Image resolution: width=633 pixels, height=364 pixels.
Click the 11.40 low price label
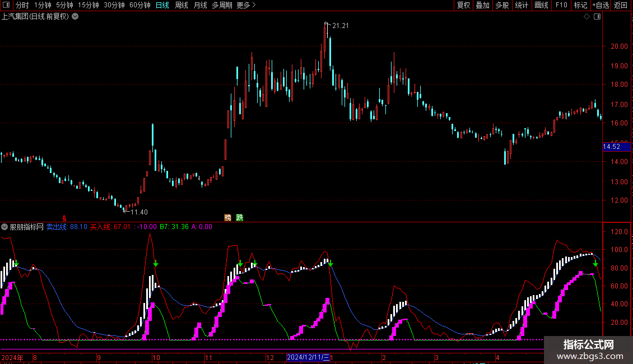[x=139, y=212]
